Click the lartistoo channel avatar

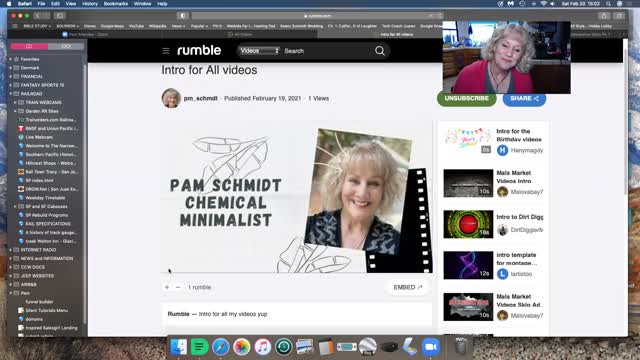click(x=502, y=274)
